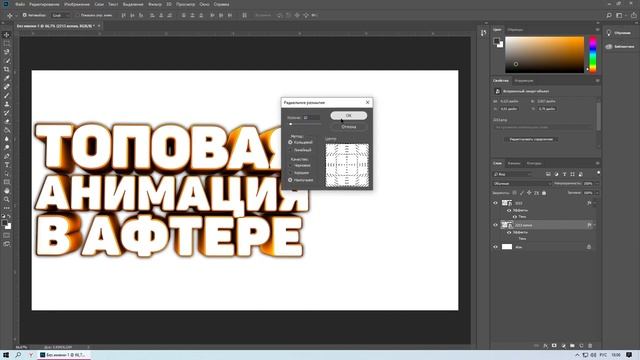Click the vertical hue spectrum slider
Viewport: 640px width, 360px height.
593,55
